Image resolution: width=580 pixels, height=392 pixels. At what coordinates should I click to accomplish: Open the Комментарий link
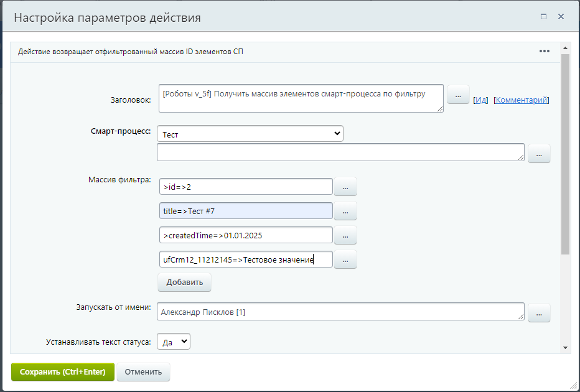click(x=522, y=100)
